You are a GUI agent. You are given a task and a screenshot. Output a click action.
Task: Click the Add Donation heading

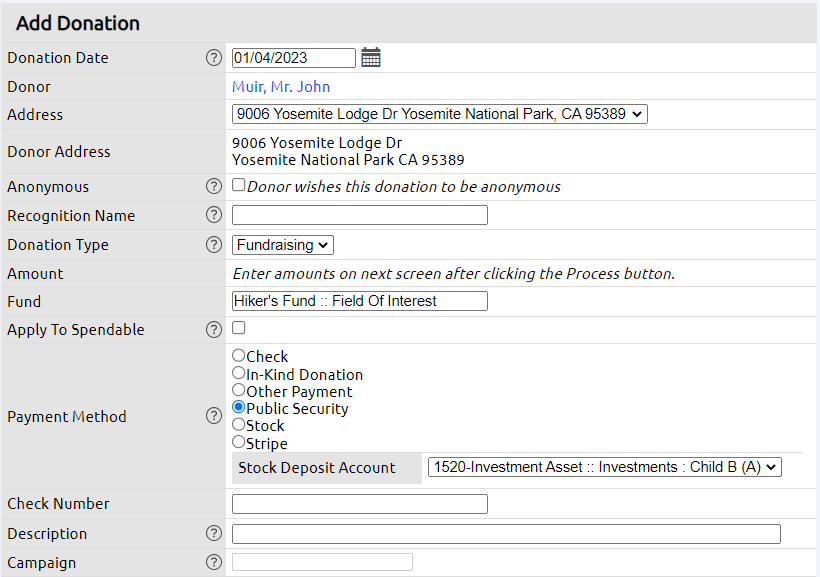coord(77,24)
